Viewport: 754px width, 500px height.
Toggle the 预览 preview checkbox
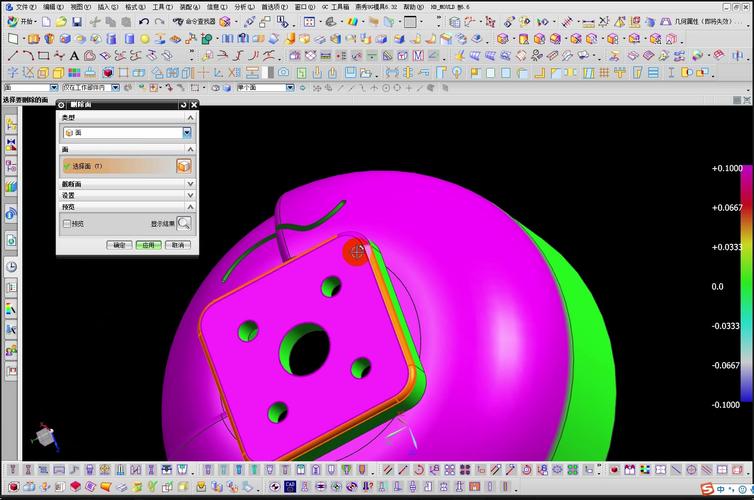[x=67, y=224]
